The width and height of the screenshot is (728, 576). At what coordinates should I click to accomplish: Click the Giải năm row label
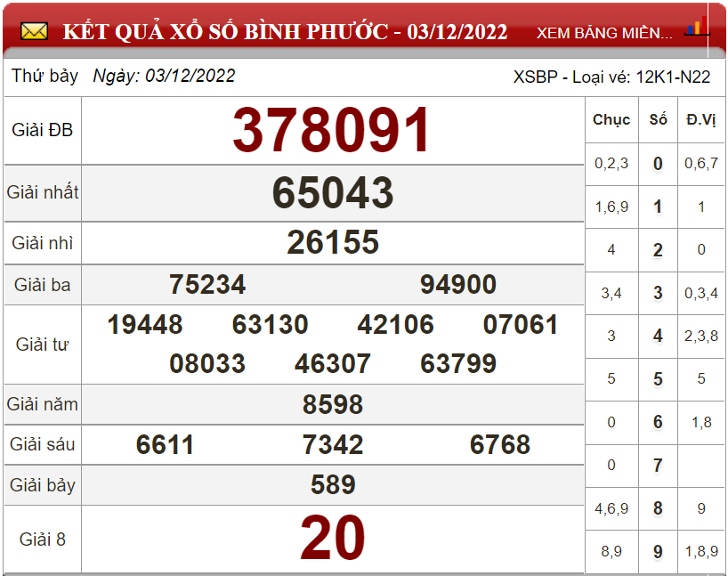coord(42,404)
